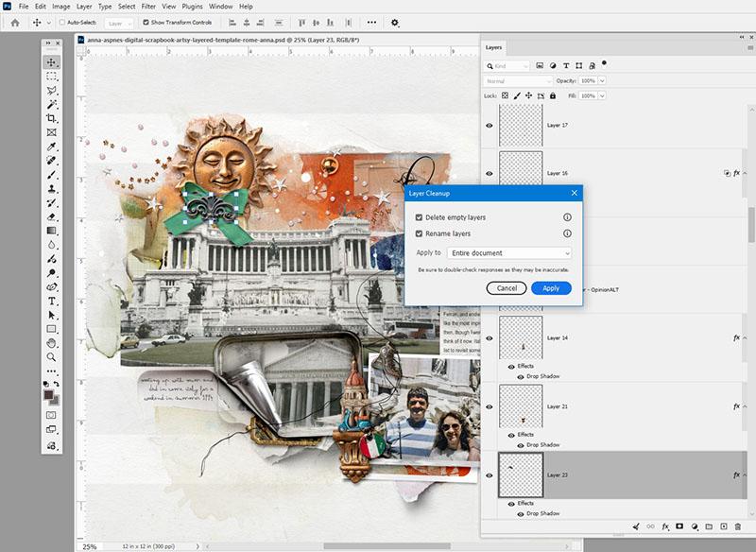Image resolution: width=756 pixels, height=552 pixels.
Task: Click Cancel in Layer Cleanup dialog
Action: (507, 288)
